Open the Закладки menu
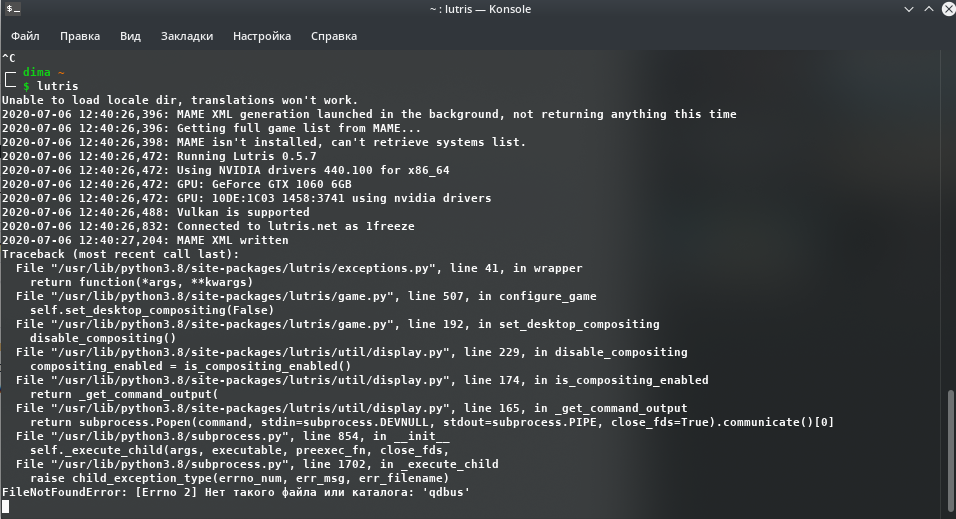 click(x=187, y=36)
